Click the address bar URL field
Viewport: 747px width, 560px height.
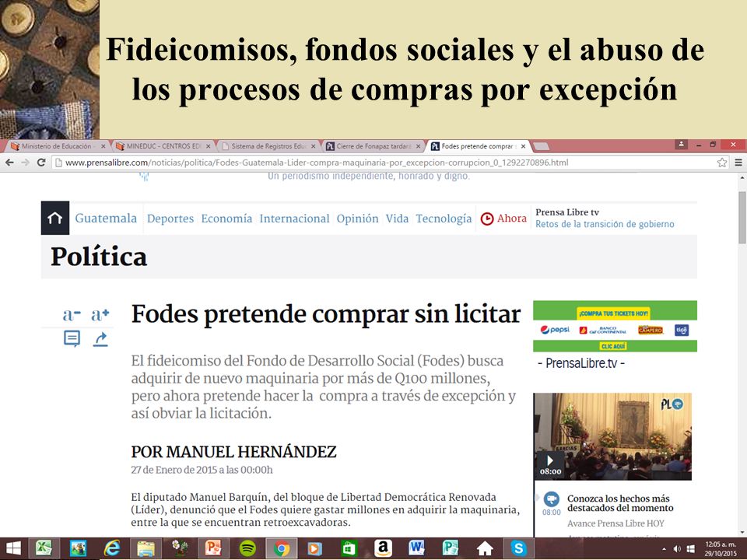[386, 163]
